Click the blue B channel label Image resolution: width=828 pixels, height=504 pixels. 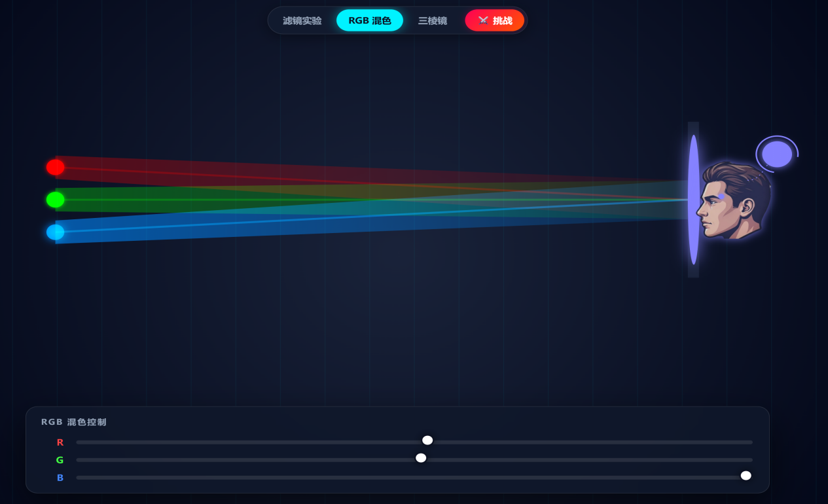point(60,478)
